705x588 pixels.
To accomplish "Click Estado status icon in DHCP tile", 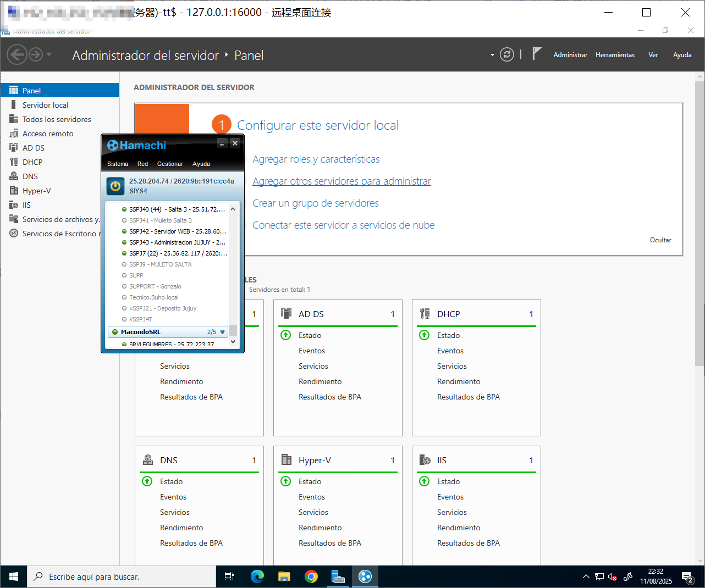I will click(425, 335).
